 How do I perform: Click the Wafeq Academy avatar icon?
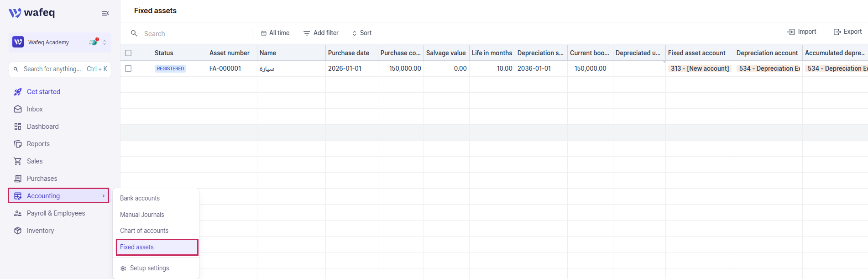click(x=18, y=42)
